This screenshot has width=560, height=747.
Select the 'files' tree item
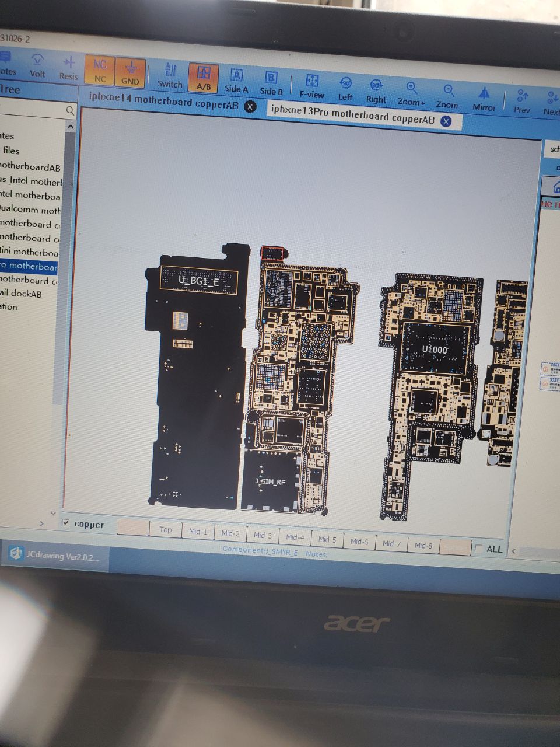(x=10, y=151)
